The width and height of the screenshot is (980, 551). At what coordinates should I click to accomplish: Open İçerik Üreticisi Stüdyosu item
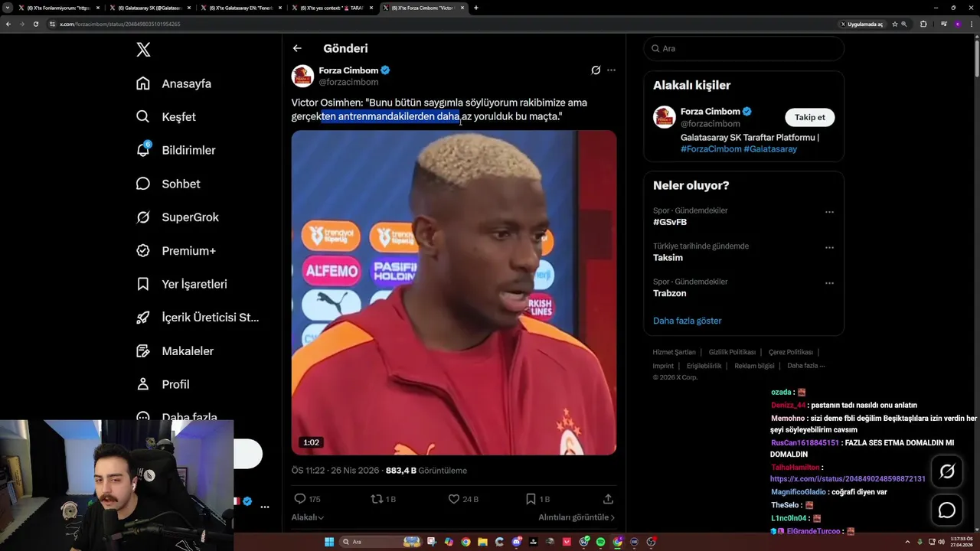click(198, 318)
